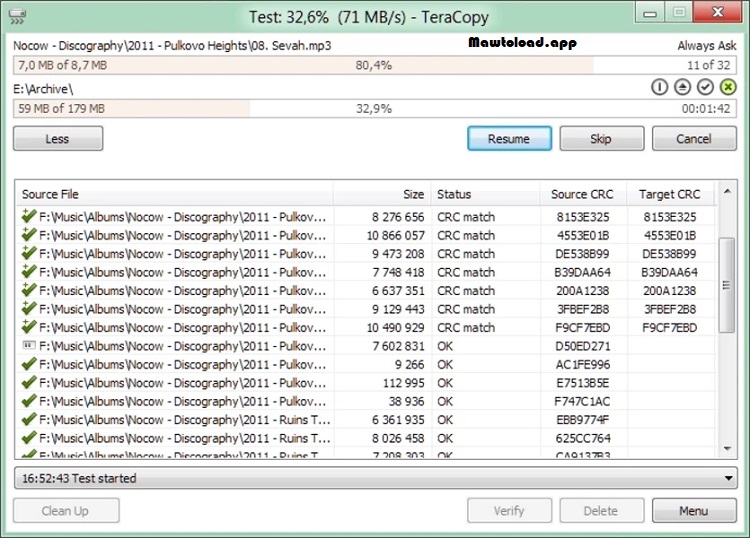Select the Source CRC value 8153E325
This screenshot has height=538, width=750.
tap(583, 217)
